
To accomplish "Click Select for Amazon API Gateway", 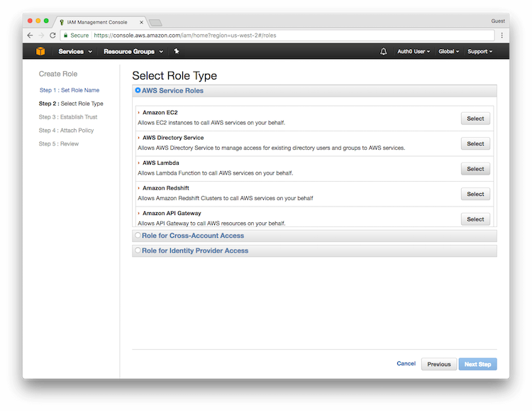I will click(475, 219).
